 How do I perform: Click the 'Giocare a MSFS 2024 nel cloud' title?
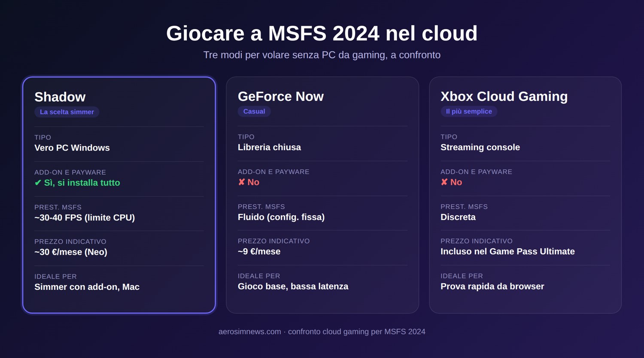322,33
